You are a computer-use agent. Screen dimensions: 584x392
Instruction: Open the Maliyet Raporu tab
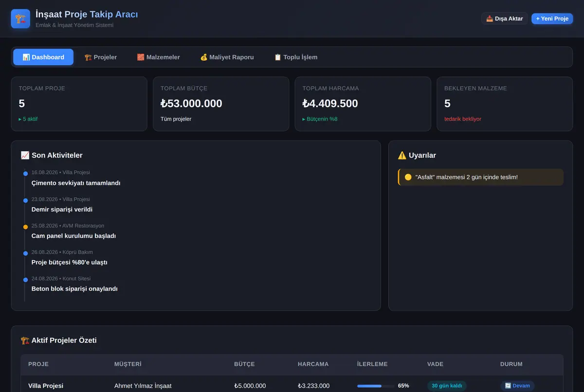click(x=227, y=57)
